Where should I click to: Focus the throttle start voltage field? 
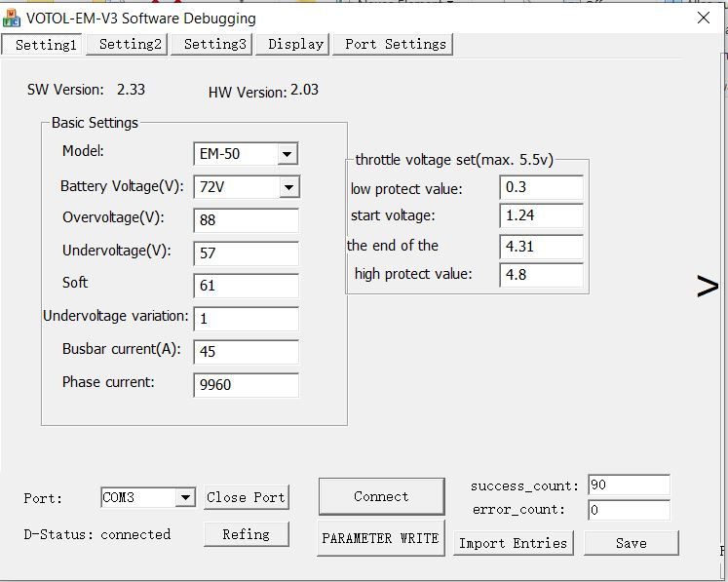(x=541, y=215)
